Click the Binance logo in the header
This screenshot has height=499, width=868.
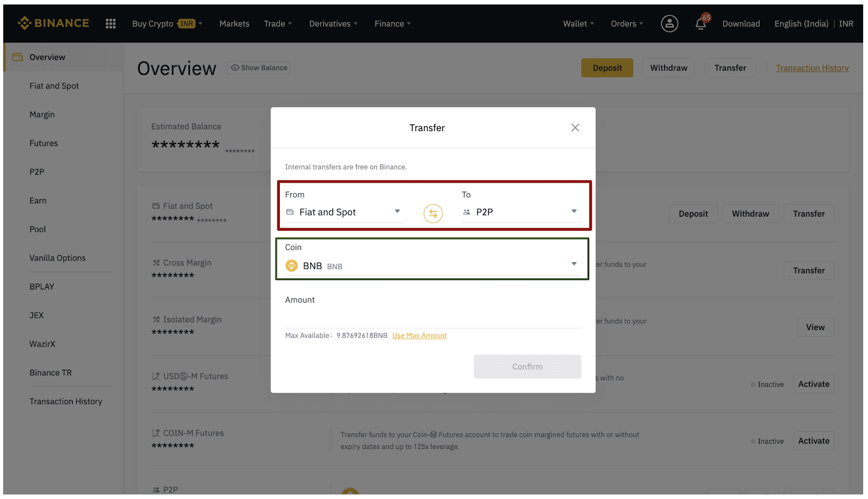(x=53, y=23)
